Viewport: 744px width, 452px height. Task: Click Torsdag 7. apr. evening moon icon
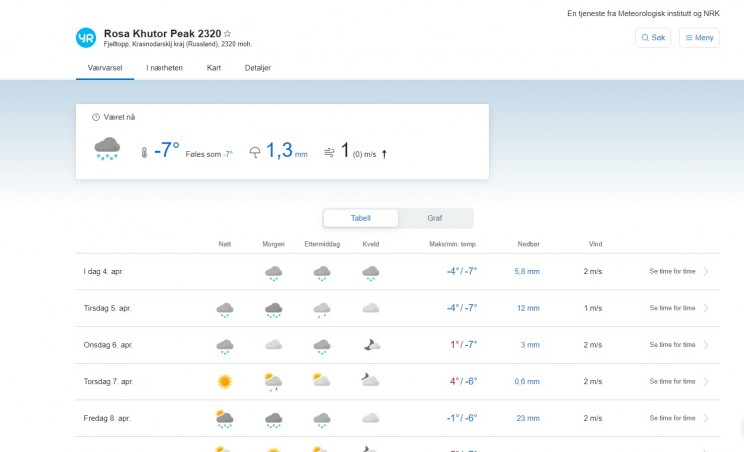point(371,380)
